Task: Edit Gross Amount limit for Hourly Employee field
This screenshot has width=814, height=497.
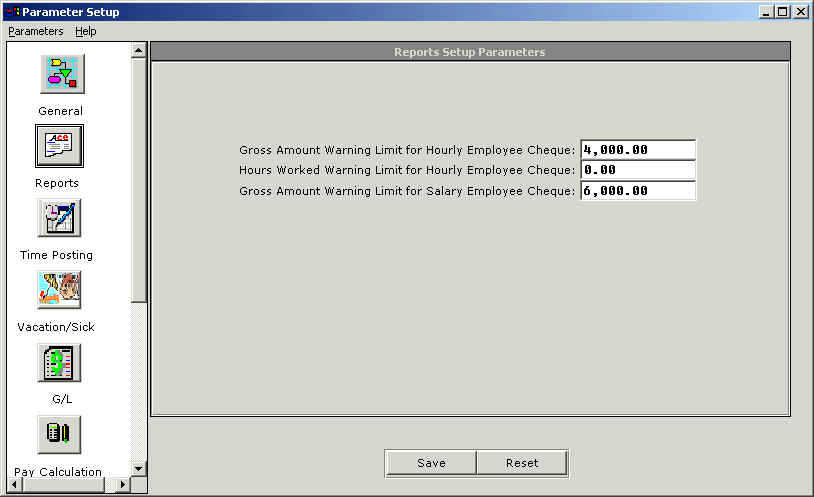Action: point(637,150)
